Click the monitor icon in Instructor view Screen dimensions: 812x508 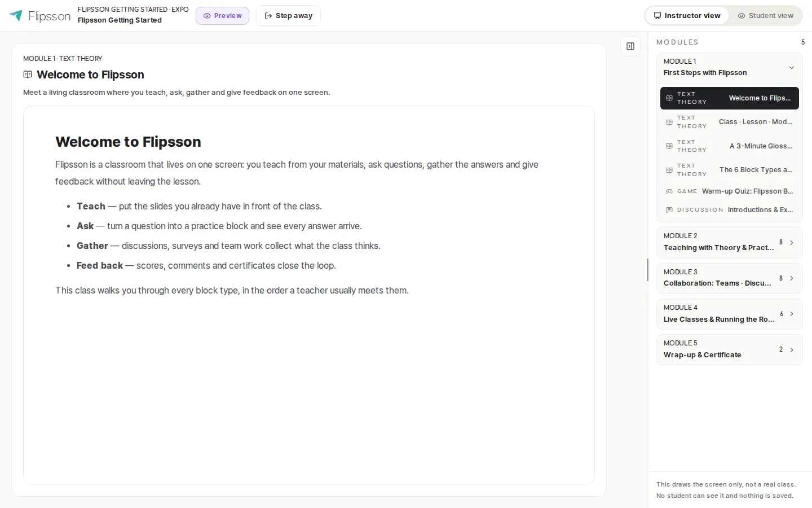657,16
